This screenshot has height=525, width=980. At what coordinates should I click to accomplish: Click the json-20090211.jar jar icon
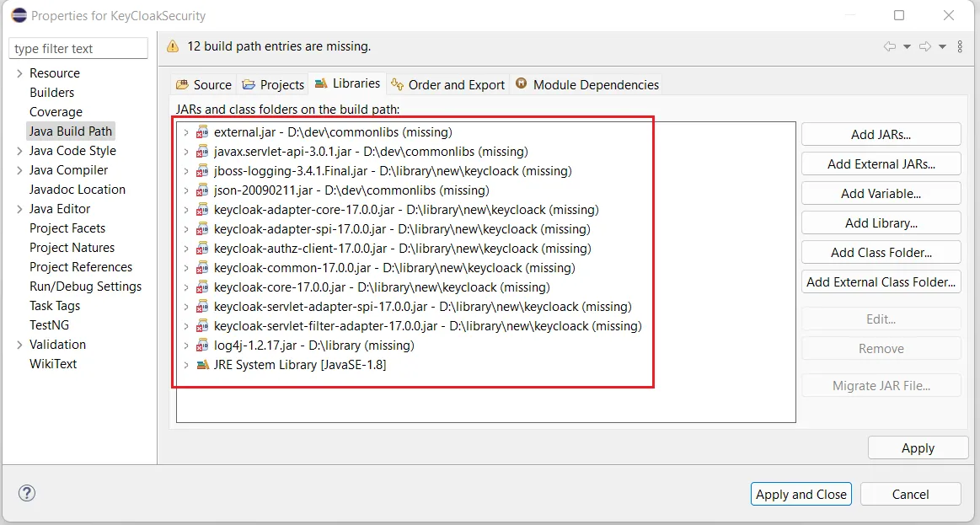(202, 190)
